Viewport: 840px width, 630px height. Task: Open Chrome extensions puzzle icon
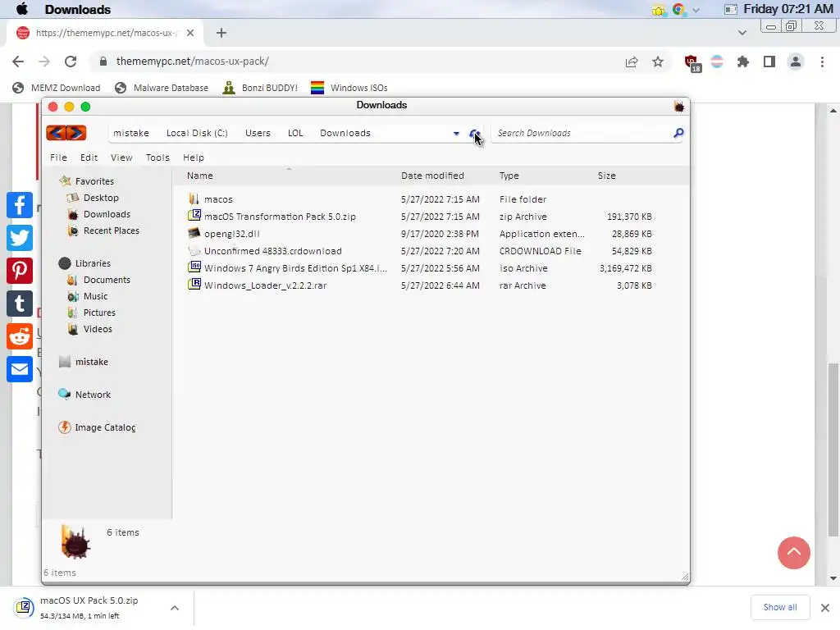pyautogui.click(x=743, y=62)
